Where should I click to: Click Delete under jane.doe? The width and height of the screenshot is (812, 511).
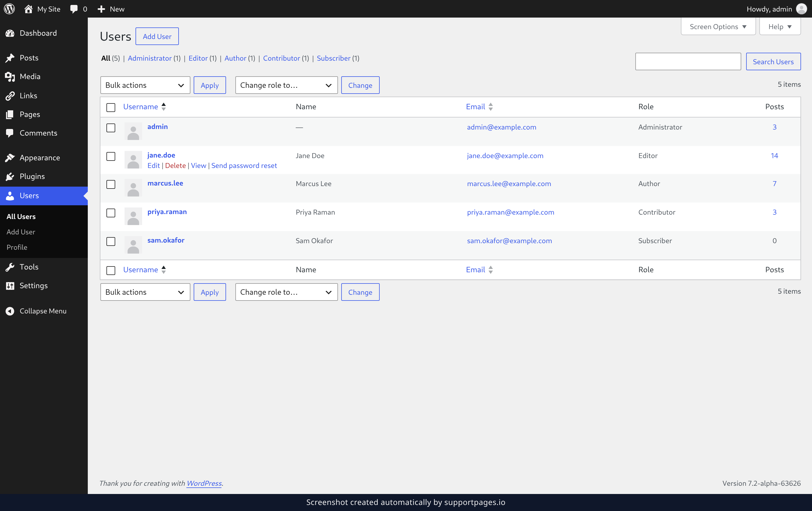coord(175,165)
